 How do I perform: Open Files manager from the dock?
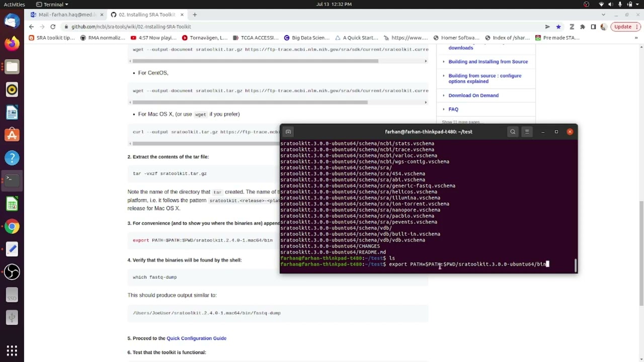click(12, 67)
